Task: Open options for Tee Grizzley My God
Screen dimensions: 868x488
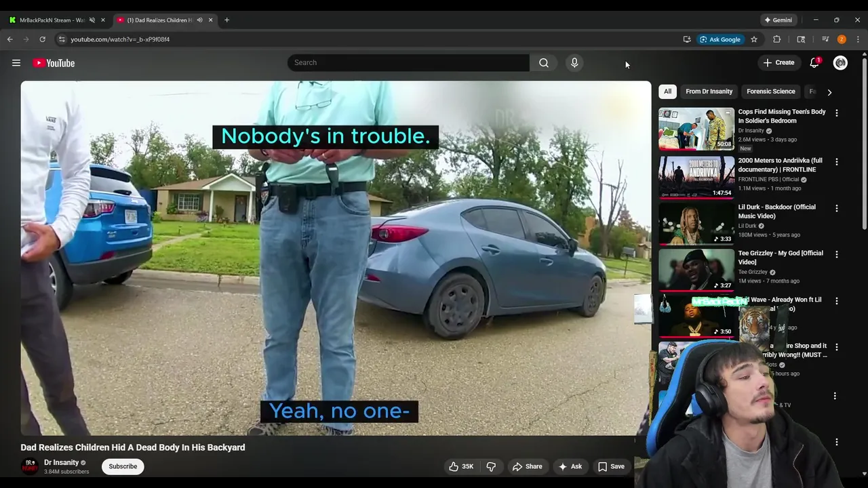Action: pos(836,255)
